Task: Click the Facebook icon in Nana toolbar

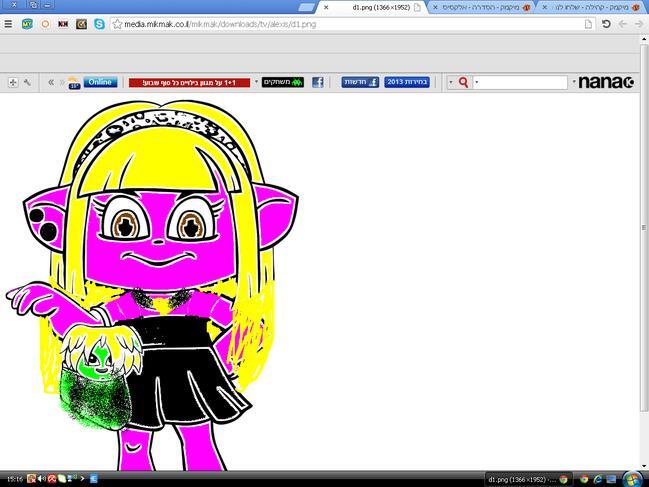Action: tap(317, 82)
